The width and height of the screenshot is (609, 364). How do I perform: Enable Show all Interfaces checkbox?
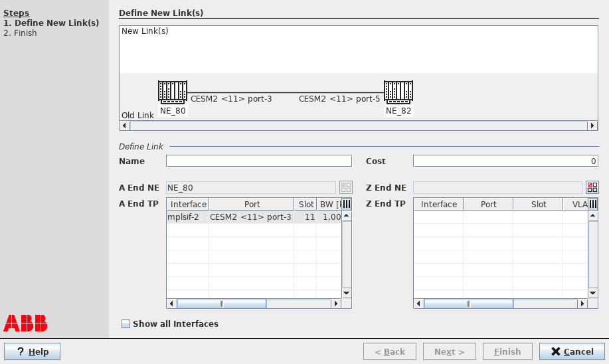coord(126,324)
